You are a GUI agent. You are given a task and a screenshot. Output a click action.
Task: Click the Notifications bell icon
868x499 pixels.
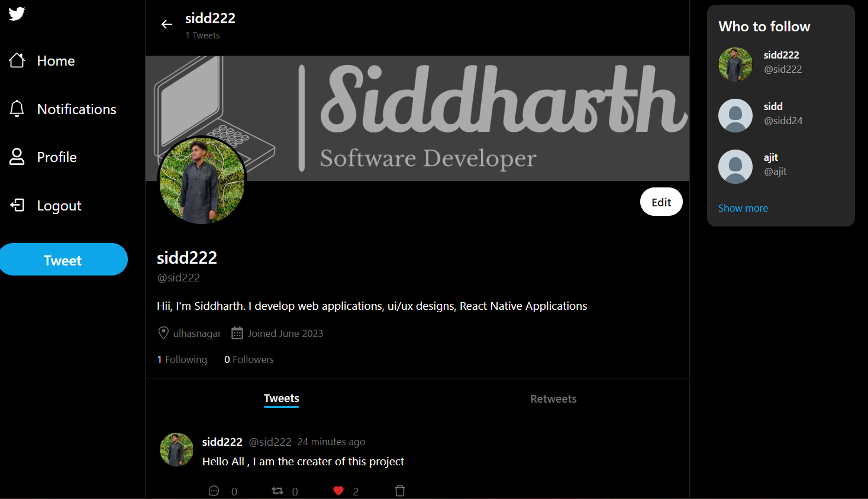coord(17,108)
